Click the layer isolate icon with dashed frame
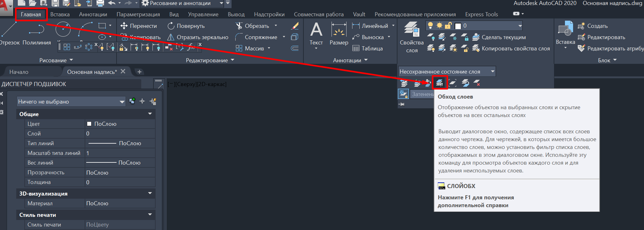The width and height of the screenshot is (644, 230). click(452, 83)
